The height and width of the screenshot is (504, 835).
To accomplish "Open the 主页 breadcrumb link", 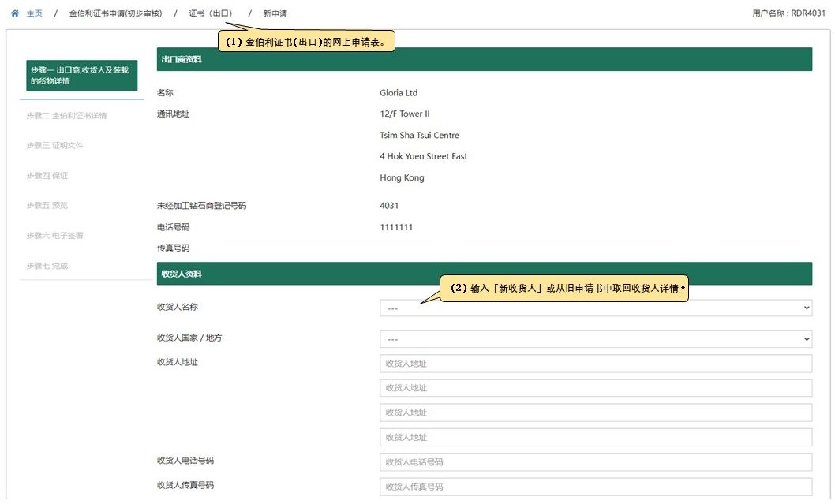I will coord(34,13).
